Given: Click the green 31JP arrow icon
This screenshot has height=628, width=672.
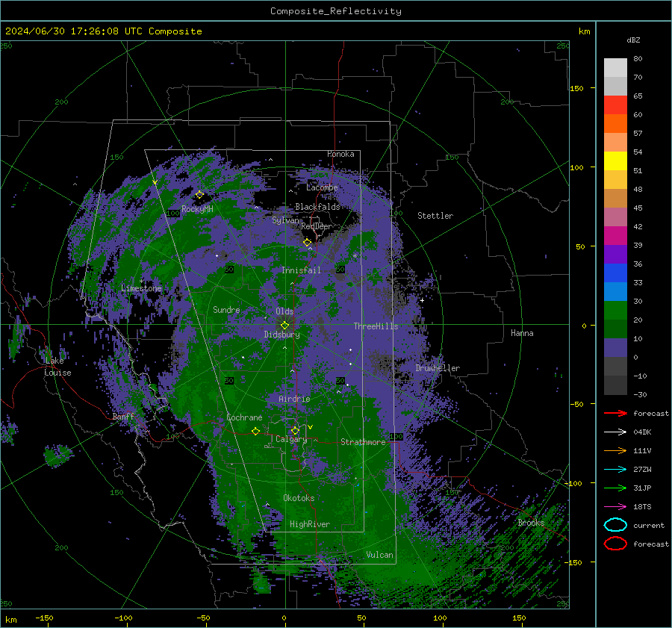Looking at the screenshot, I should 615,488.
